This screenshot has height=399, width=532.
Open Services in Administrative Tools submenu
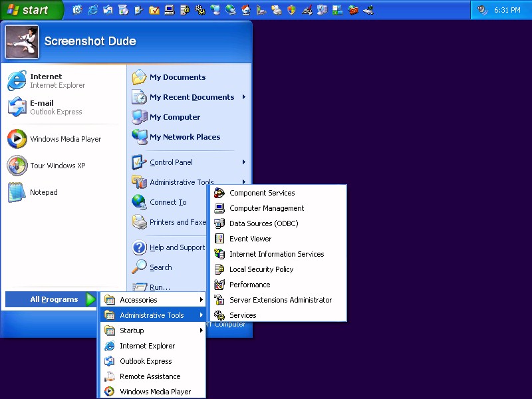click(x=243, y=315)
